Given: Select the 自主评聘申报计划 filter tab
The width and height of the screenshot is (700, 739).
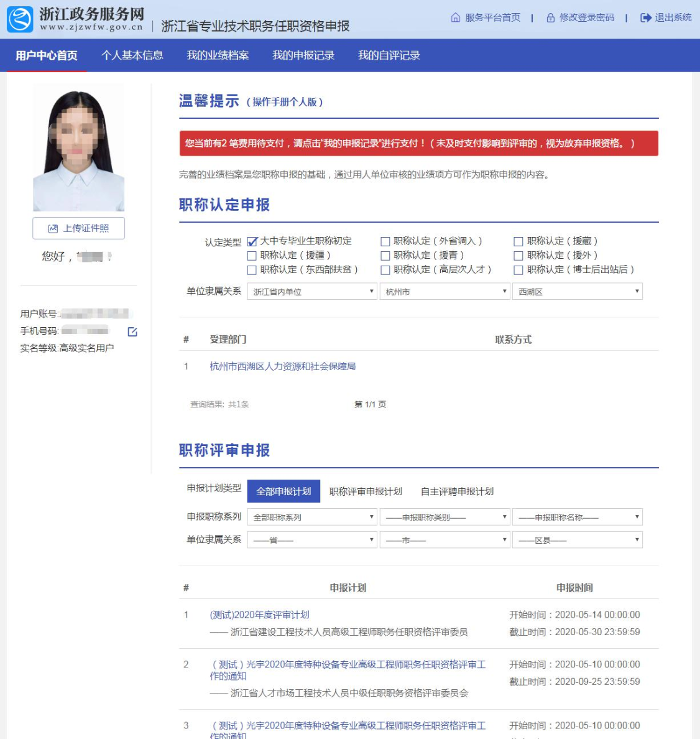Looking at the screenshot, I should tap(458, 491).
